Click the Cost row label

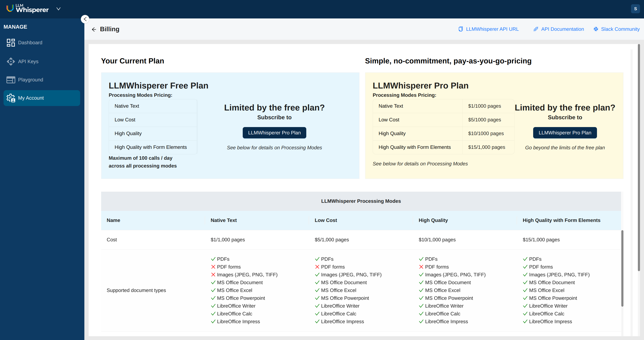coord(112,240)
